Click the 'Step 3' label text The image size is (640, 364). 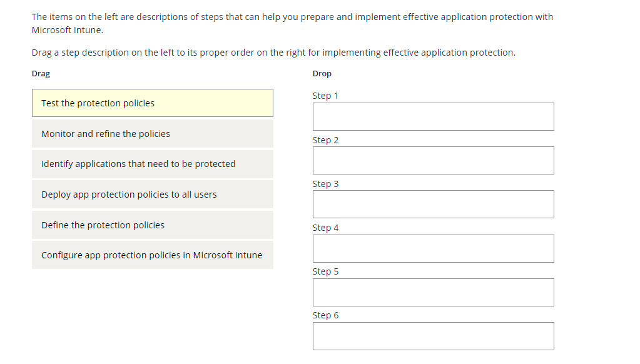tap(325, 183)
